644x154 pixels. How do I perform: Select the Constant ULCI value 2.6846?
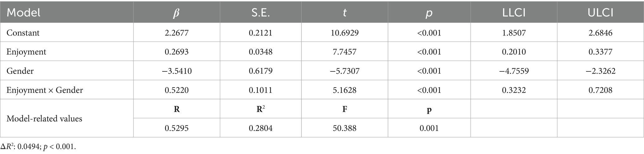(600, 33)
